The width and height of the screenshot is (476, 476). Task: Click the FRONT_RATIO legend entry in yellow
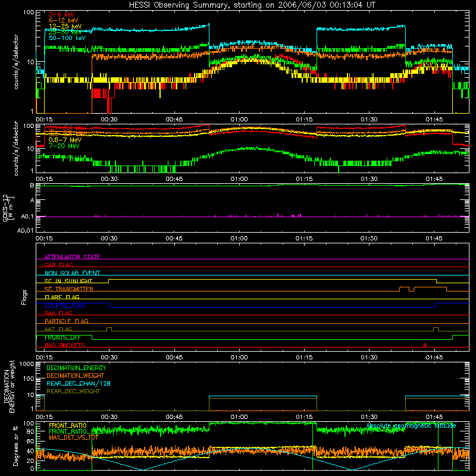click(x=68, y=425)
